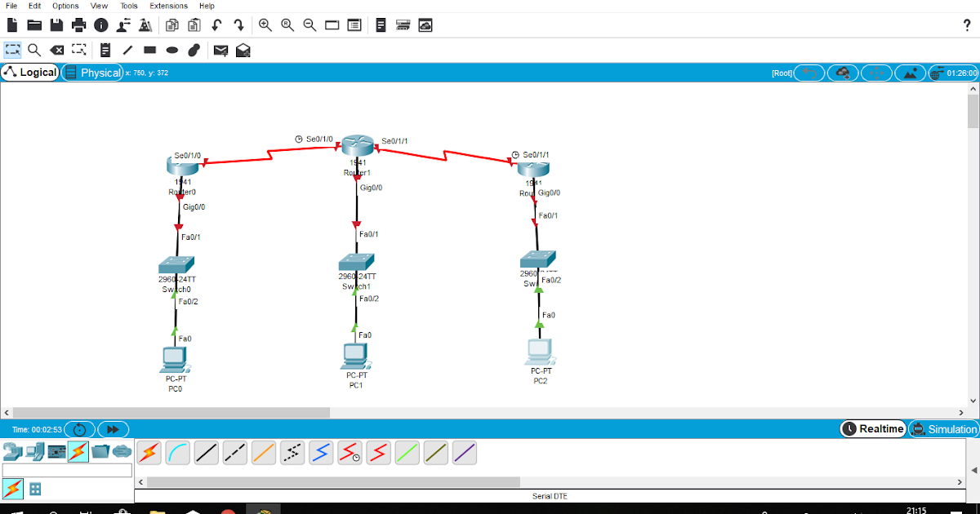
Task: Open the Add Simple PDU tool
Action: [x=220, y=50]
